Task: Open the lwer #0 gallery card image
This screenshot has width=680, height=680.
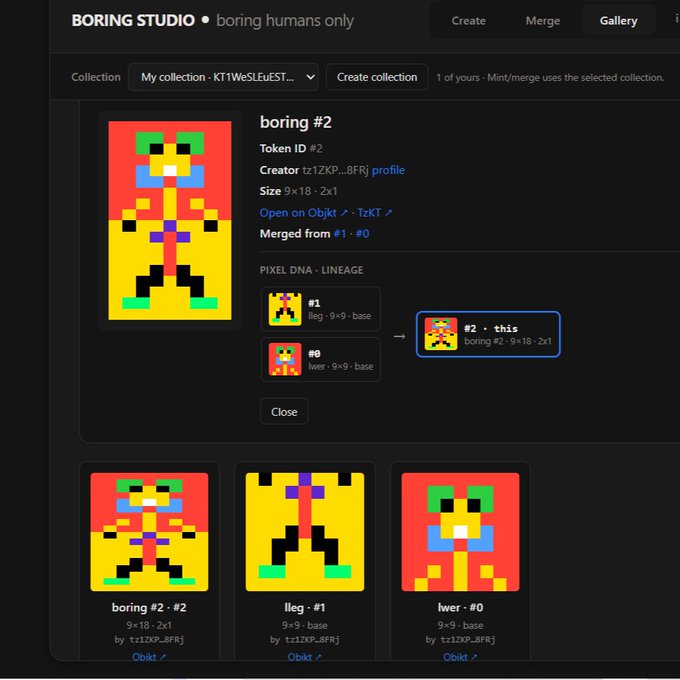Action: pos(460,532)
